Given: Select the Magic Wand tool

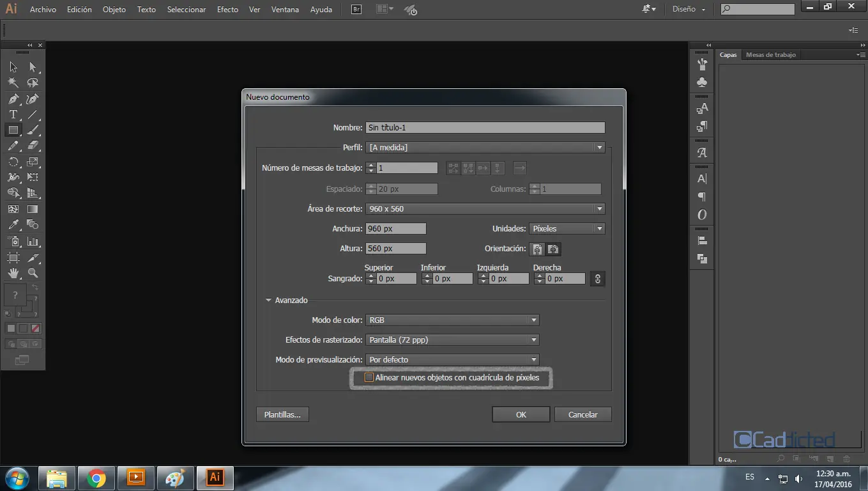Looking at the screenshot, I should (x=13, y=82).
